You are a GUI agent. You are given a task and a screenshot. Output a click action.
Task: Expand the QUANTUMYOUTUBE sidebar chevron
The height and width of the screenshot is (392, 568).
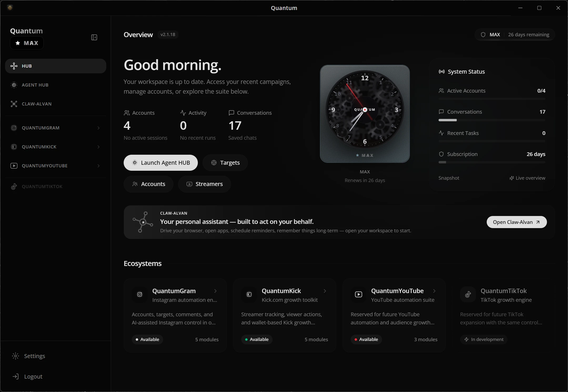coord(99,166)
